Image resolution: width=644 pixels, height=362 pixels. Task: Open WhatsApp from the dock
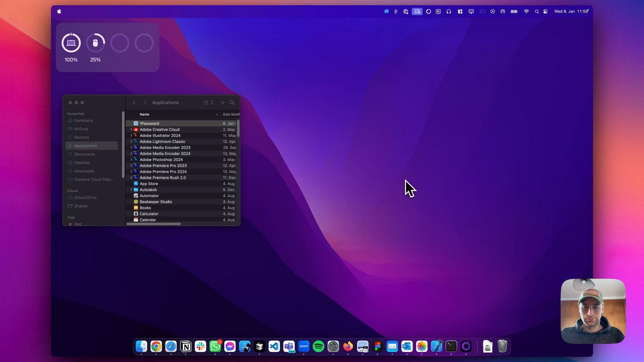[x=215, y=346]
